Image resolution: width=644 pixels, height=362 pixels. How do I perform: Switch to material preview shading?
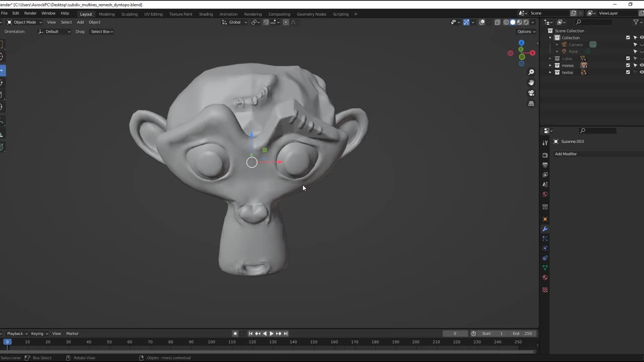519,22
